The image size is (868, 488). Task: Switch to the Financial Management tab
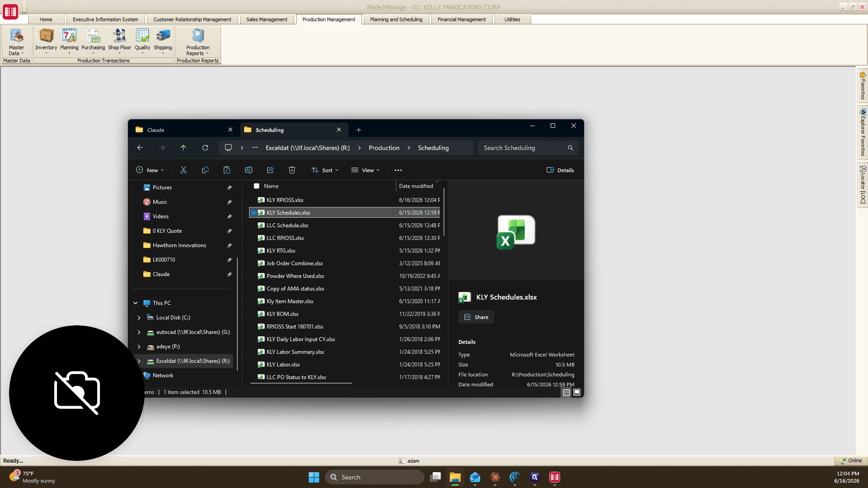pyautogui.click(x=462, y=19)
